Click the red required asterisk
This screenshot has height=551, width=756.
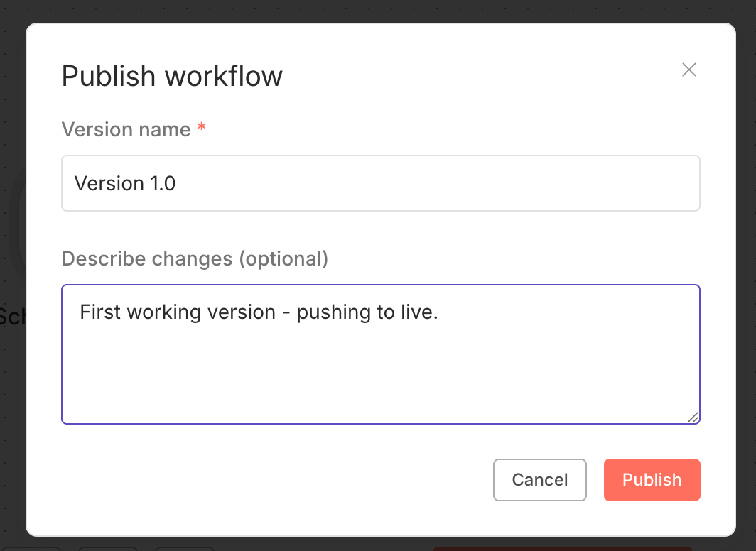pos(202,129)
